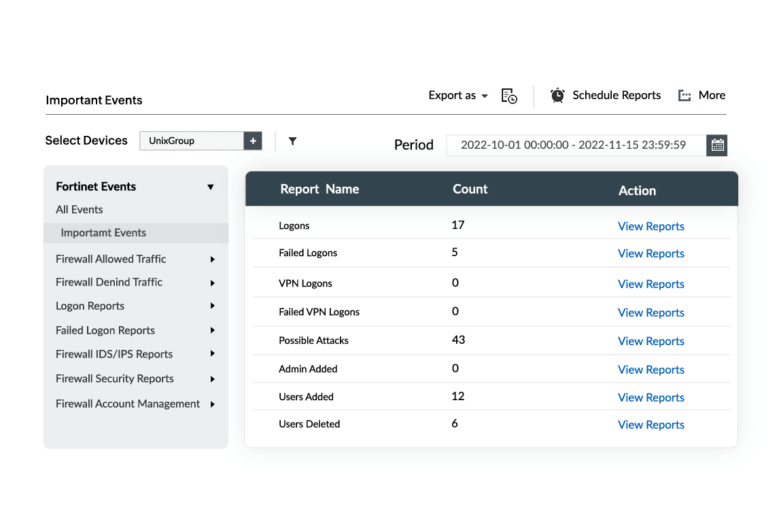The image size is (779, 532).
Task: View Reports for Possible Attacks
Action: click(x=651, y=341)
